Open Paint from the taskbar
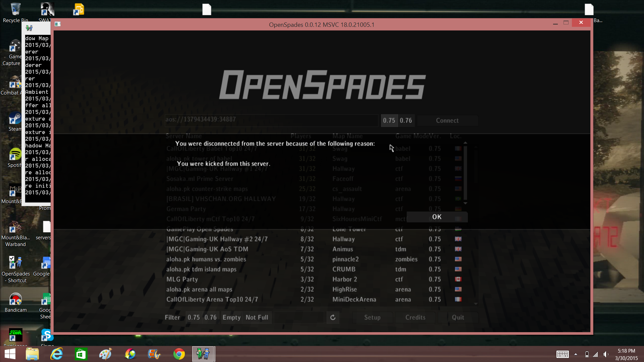The image size is (644, 362). (105, 354)
